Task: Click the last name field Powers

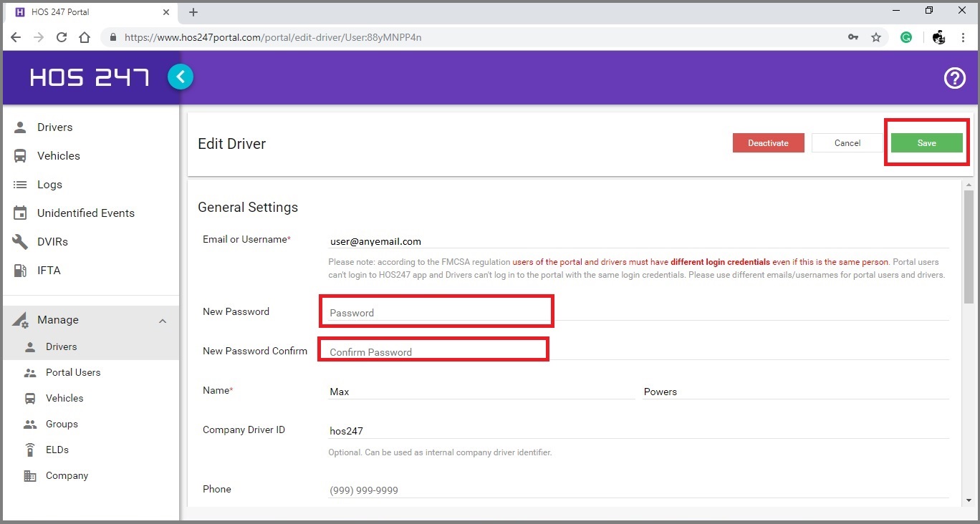Action: 796,392
